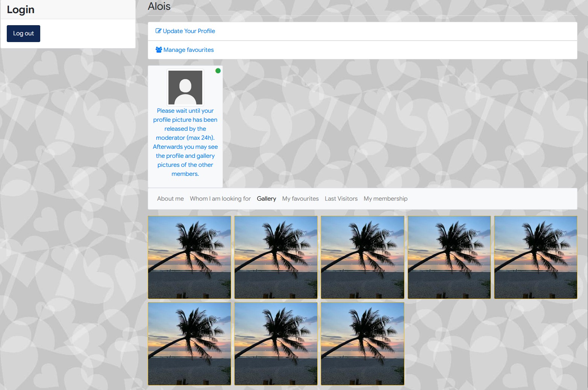This screenshot has height=390, width=588.
Task: Open the Update Your Profile link
Action: tap(189, 31)
